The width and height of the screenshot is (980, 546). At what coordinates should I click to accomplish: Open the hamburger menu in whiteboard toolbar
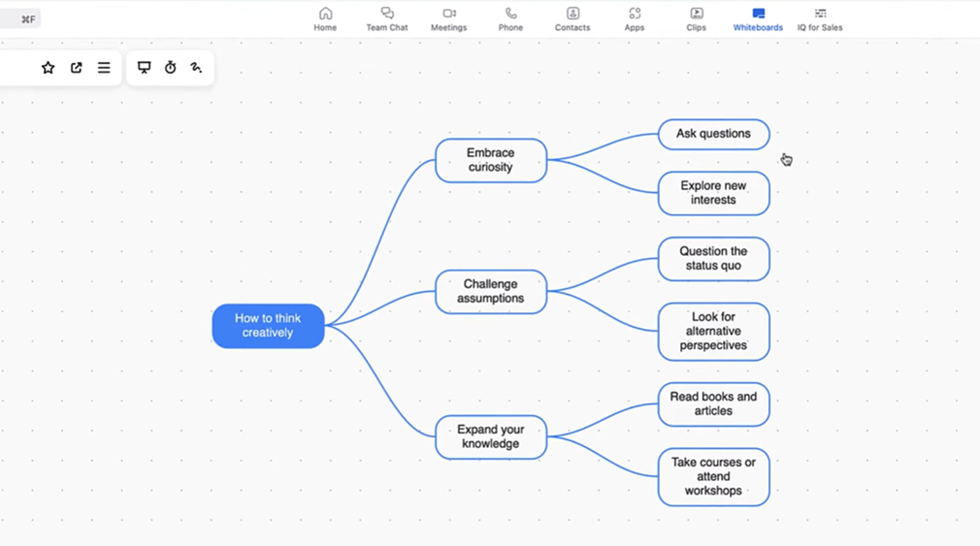click(x=104, y=68)
